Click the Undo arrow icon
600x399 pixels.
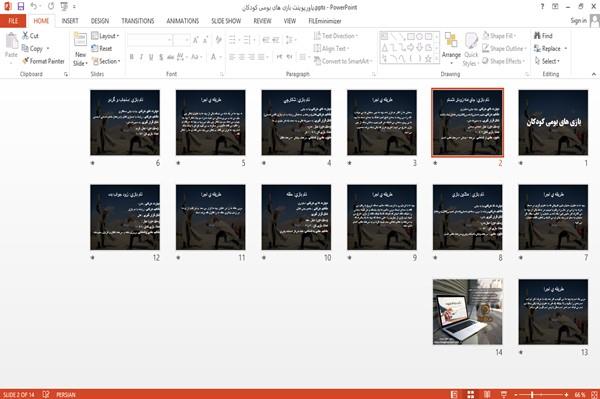click(34, 6)
